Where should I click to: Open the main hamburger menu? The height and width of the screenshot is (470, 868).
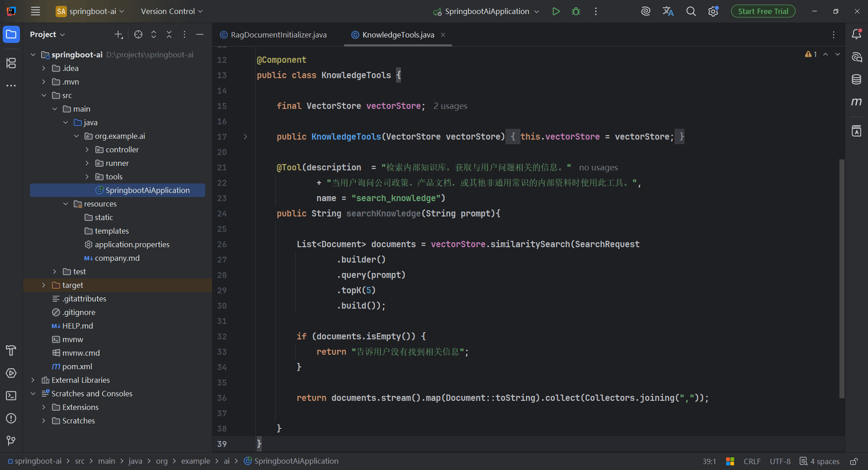coord(35,11)
